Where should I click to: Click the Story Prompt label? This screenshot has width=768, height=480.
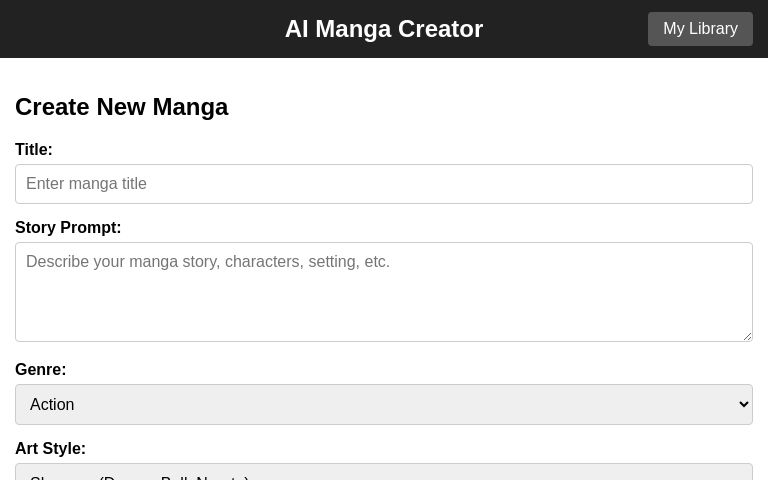point(68,228)
